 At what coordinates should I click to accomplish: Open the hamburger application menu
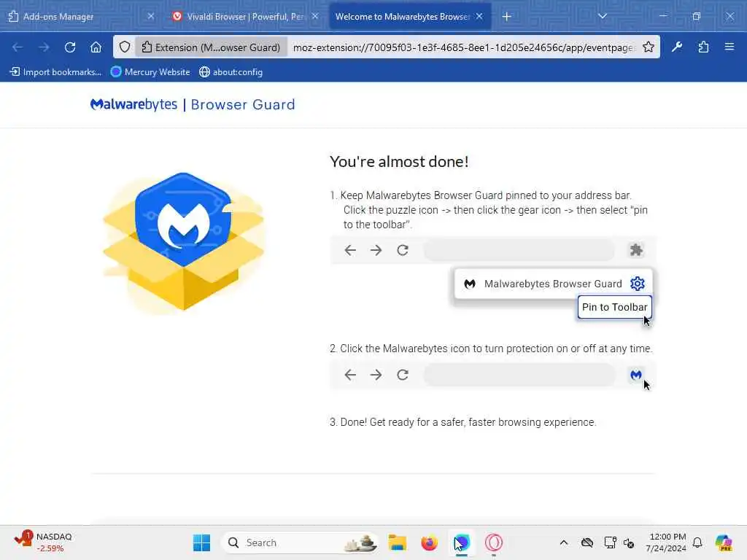(729, 47)
